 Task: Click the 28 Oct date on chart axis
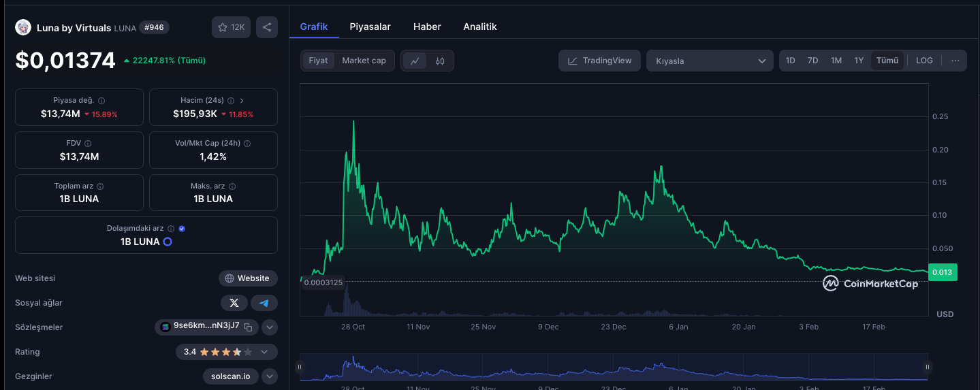353,327
